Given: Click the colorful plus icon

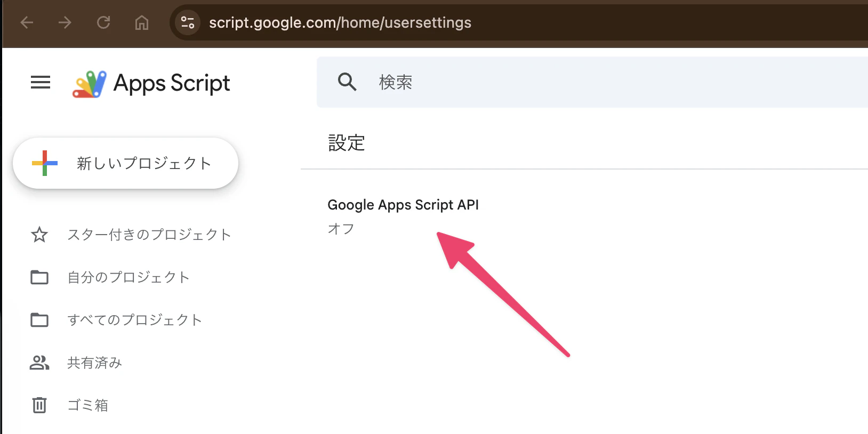Looking at the screenshot, I should click(45, 163).
